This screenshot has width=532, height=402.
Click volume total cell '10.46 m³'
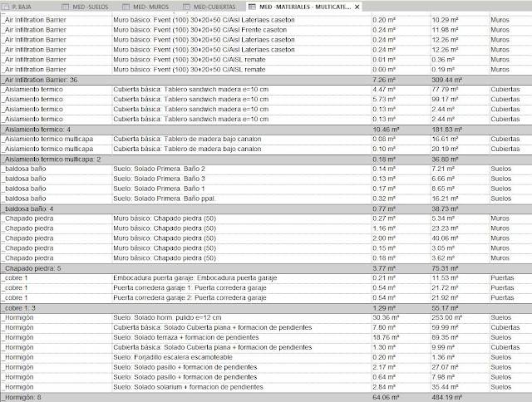(x=386, y=130)
